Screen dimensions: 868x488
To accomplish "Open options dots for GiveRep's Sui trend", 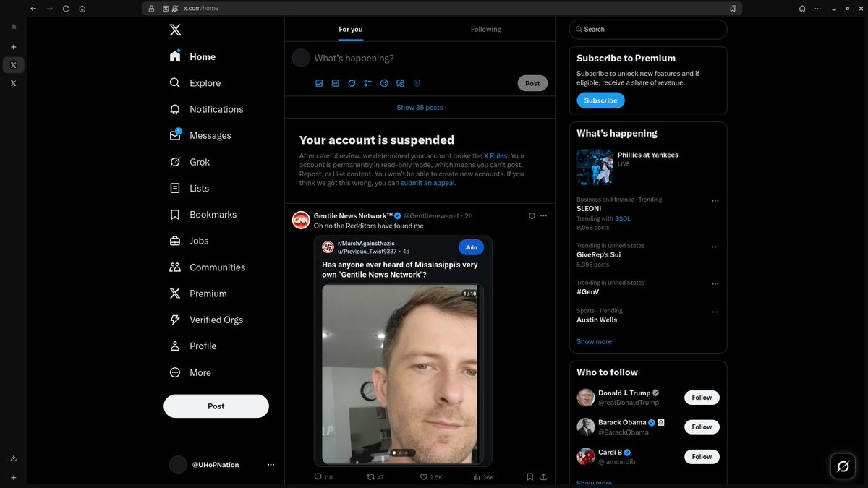I will 715,247.
